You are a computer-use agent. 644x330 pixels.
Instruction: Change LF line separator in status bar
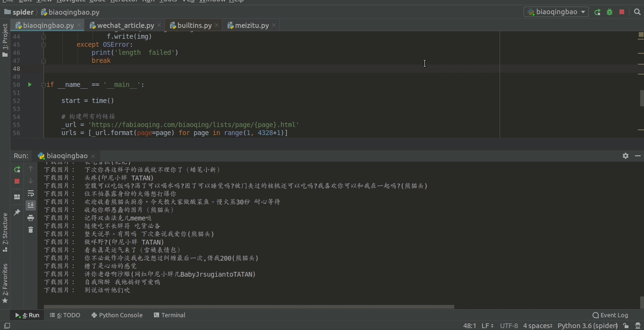(488, 326)
